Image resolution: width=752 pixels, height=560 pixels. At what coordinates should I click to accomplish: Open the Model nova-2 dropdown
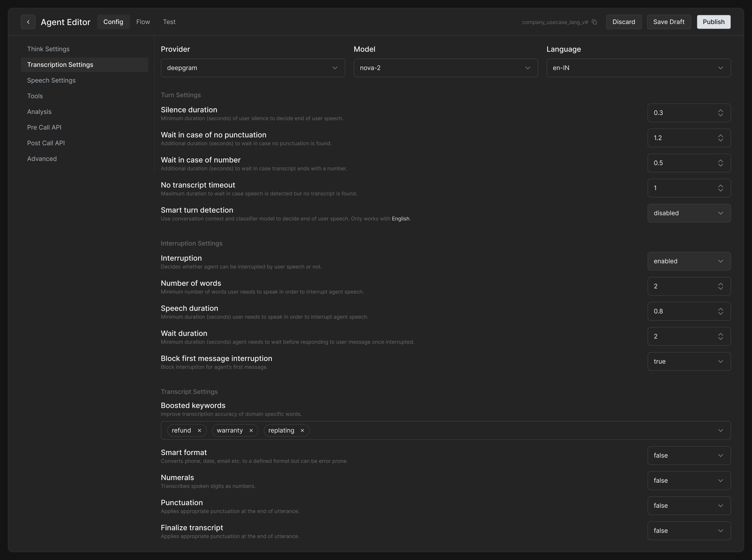pyautogui.click(x=445, y=68)
